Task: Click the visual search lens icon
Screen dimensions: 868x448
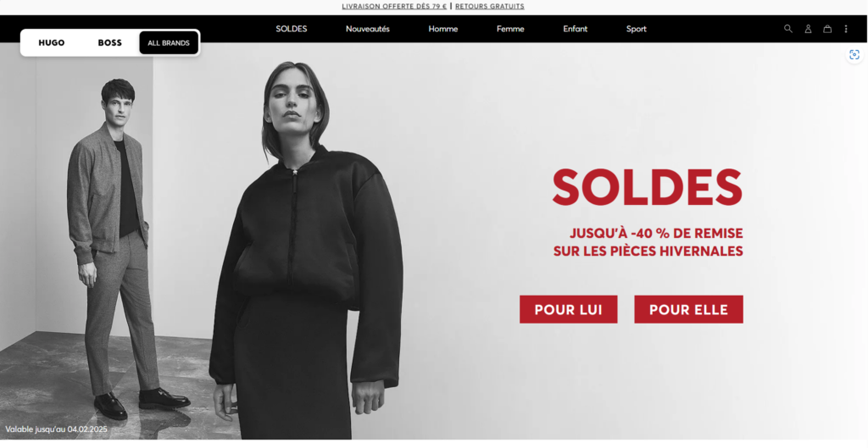Action: pos(854,55)
